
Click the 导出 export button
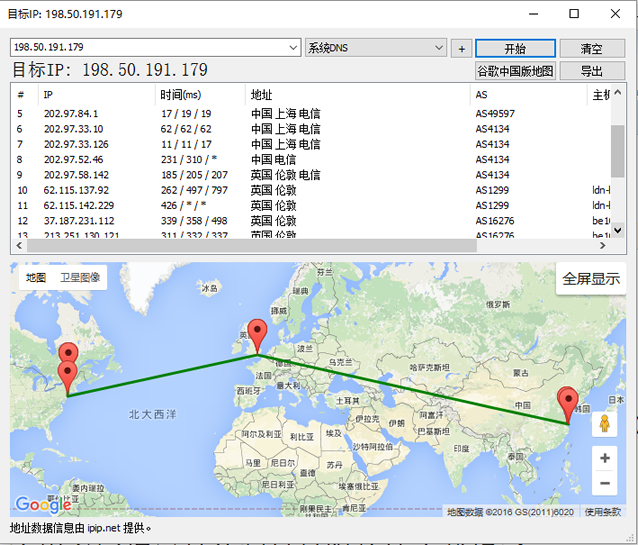tap(592, 71)
